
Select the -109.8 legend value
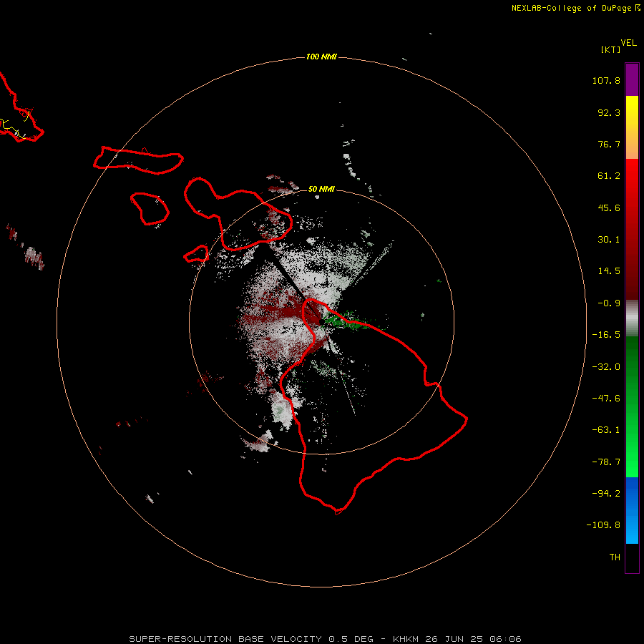pyautogui.click(x=603, y=525)
